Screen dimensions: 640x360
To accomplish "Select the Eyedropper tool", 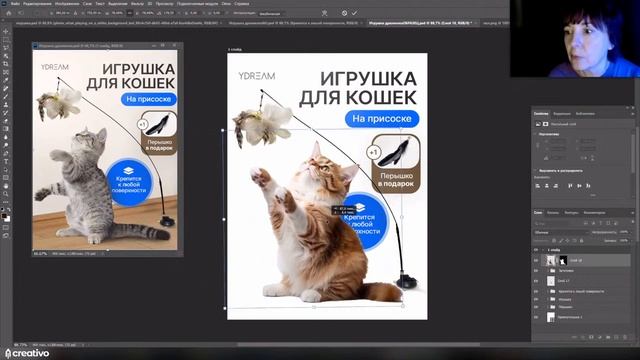I will [x=6, y=80].
